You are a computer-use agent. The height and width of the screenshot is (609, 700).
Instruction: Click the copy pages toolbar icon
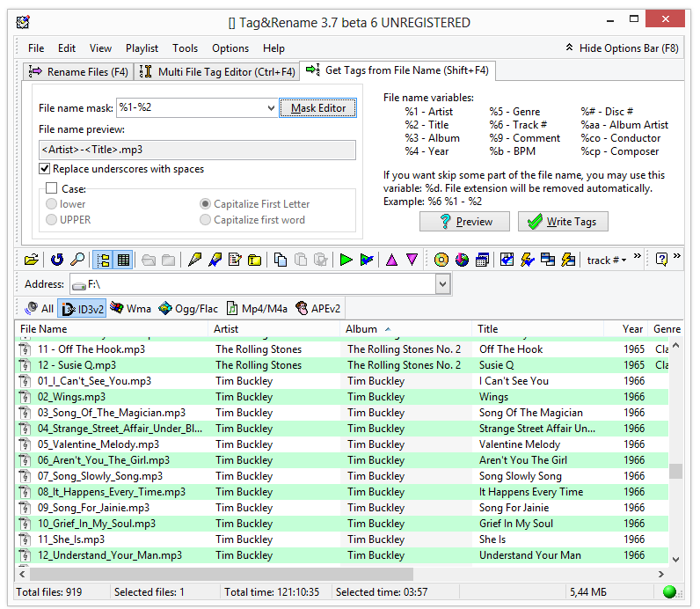pos(281,260)
